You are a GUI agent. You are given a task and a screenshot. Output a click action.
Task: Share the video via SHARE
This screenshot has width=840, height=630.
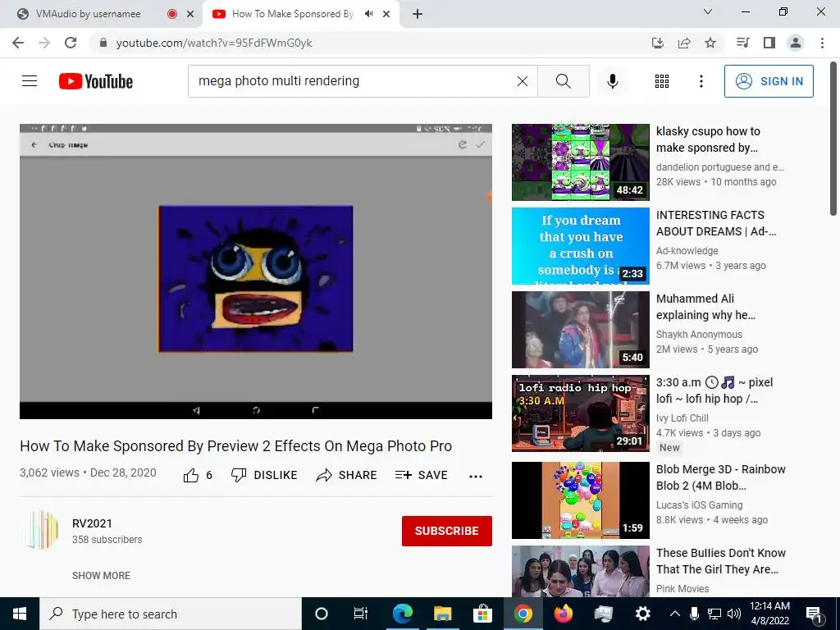click(x=346, y=475)
